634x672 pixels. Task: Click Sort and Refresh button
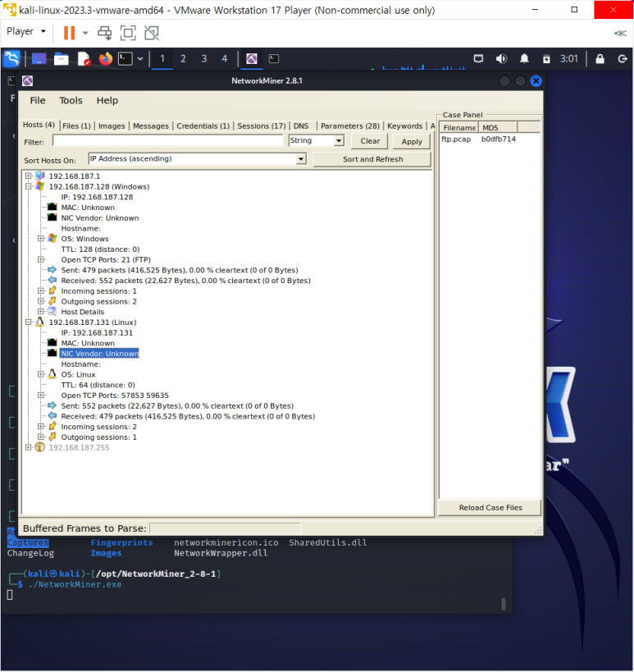click(x=372, y=159)
